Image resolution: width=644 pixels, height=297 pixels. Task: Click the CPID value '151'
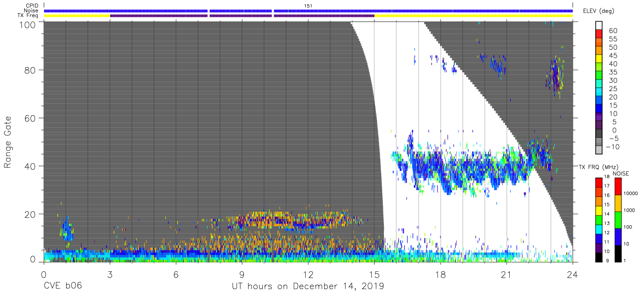tap(308, 5)
